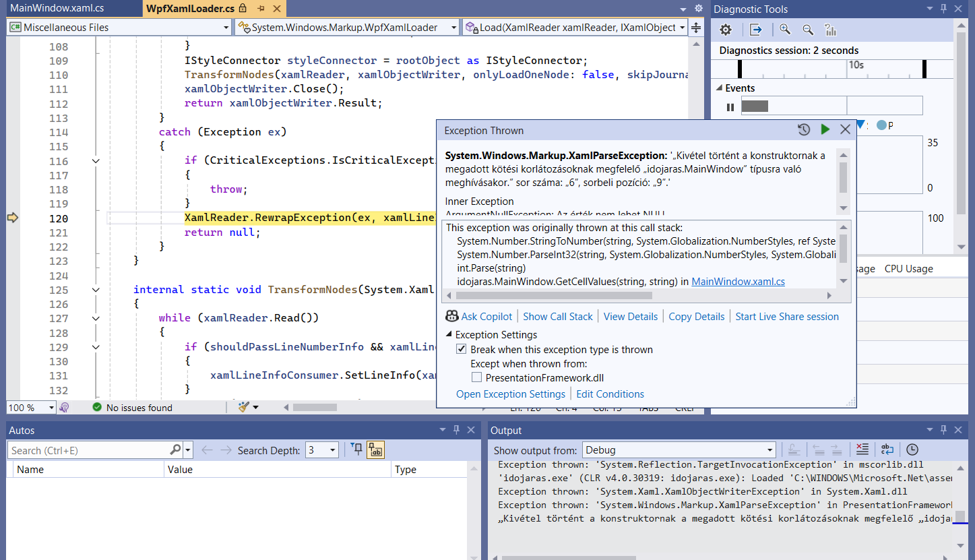
Task: Click the green Continue arrow in exception popup
Action: 825,130
